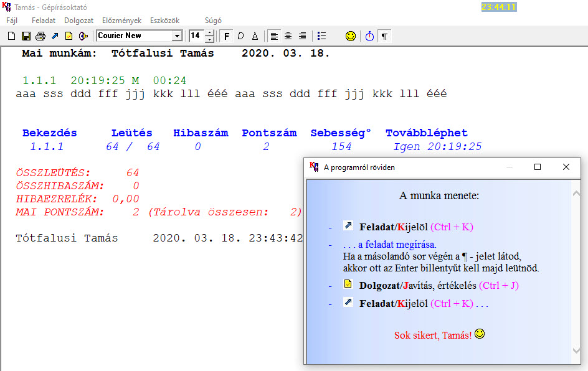Image resolution: width=588 pixels, height=371 pixels.
Task: Open the Feladat menu
Action: [44, 21]
